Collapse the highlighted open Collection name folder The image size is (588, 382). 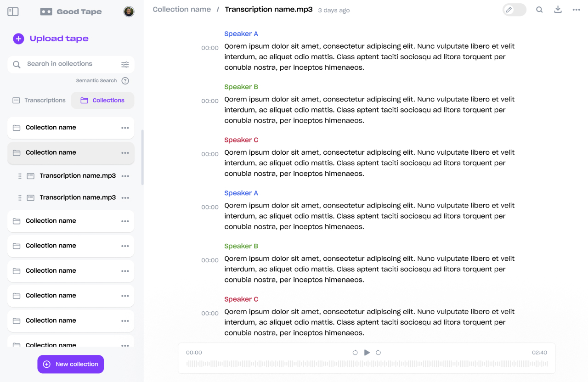[51, 152]
